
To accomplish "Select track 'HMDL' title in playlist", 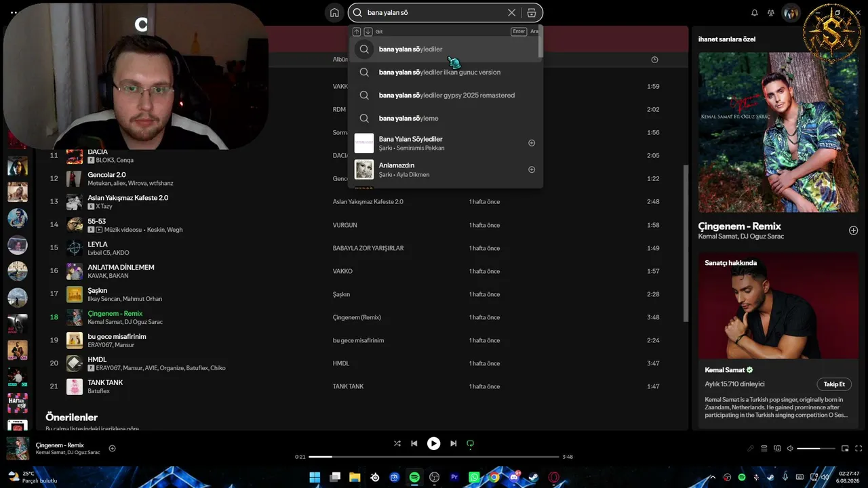I will [x=97, y=359].
